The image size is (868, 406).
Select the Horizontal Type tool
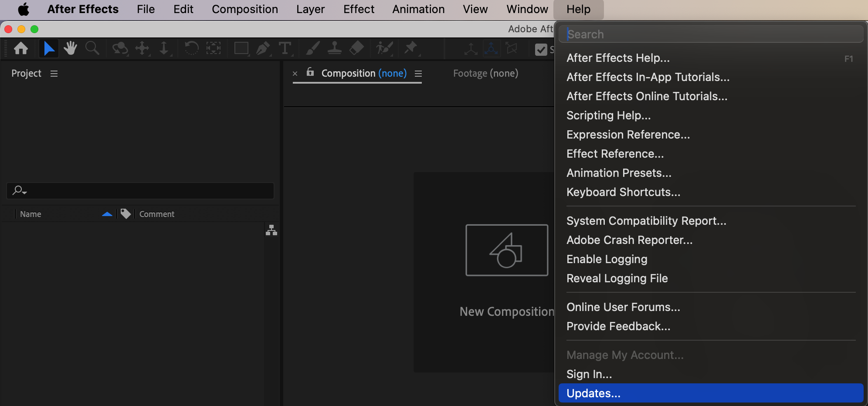tap(285, 48)
